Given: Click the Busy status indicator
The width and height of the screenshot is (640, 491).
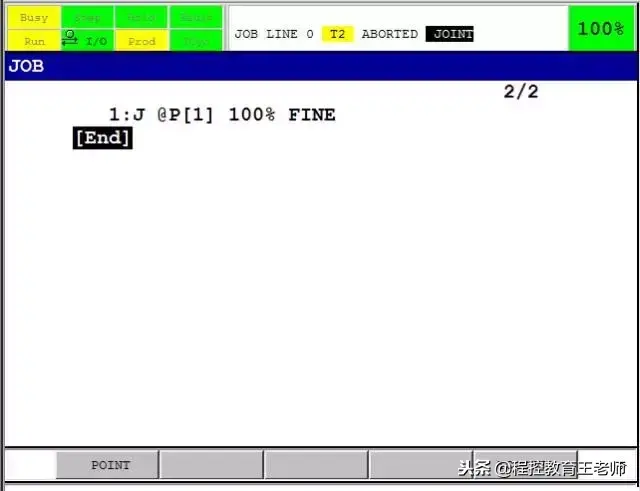Looking at the screenshot, I should [34, 18].
